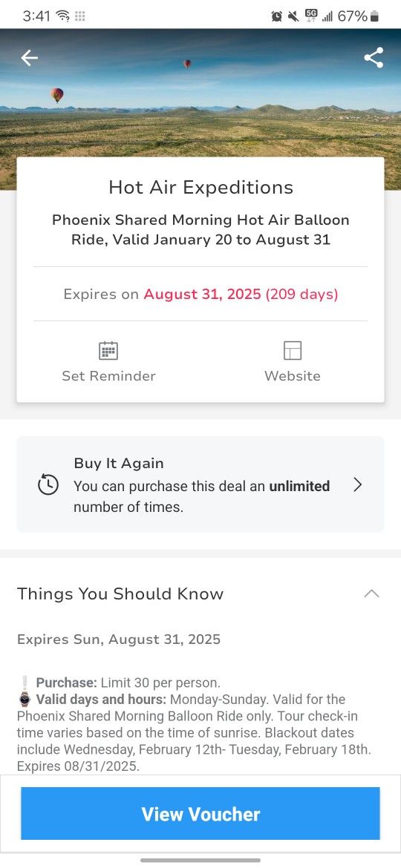This screenshot has height=868, width=401.
Task: Tap the battery indicator icon
Action: click(x=375, y=16)
